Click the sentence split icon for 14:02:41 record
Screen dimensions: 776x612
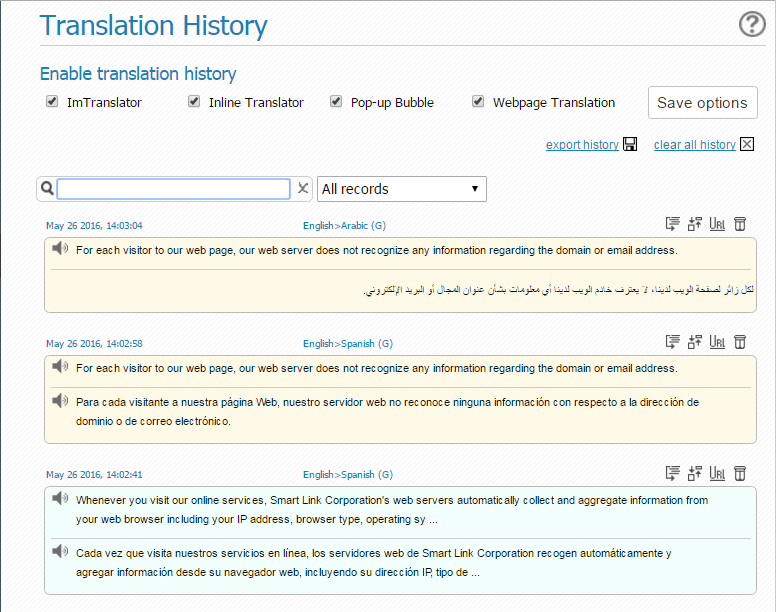click(x=694, y=473)
